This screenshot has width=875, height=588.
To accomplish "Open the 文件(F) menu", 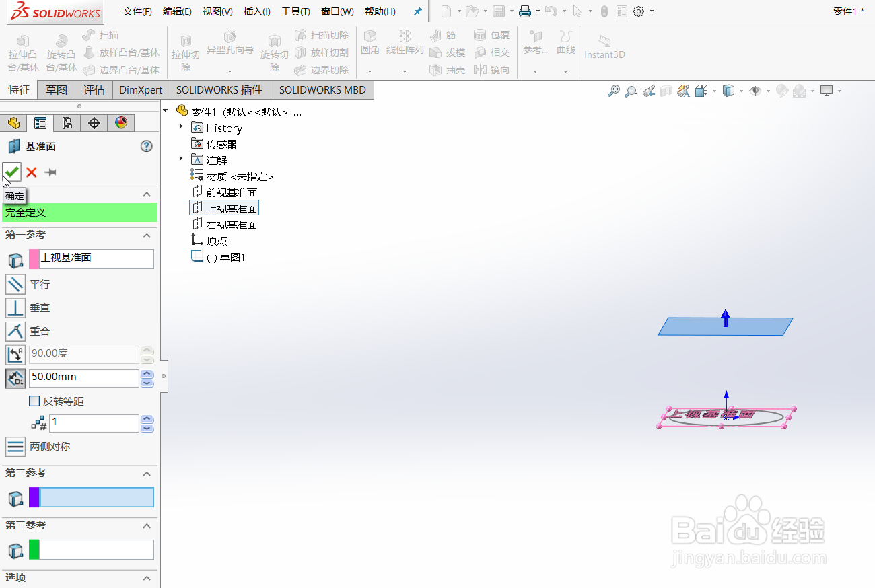I will (x=137, y=12).
